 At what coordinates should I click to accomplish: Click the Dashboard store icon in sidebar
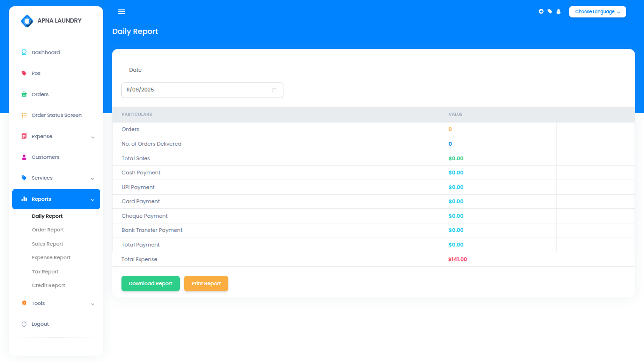(x=24, y=52)
